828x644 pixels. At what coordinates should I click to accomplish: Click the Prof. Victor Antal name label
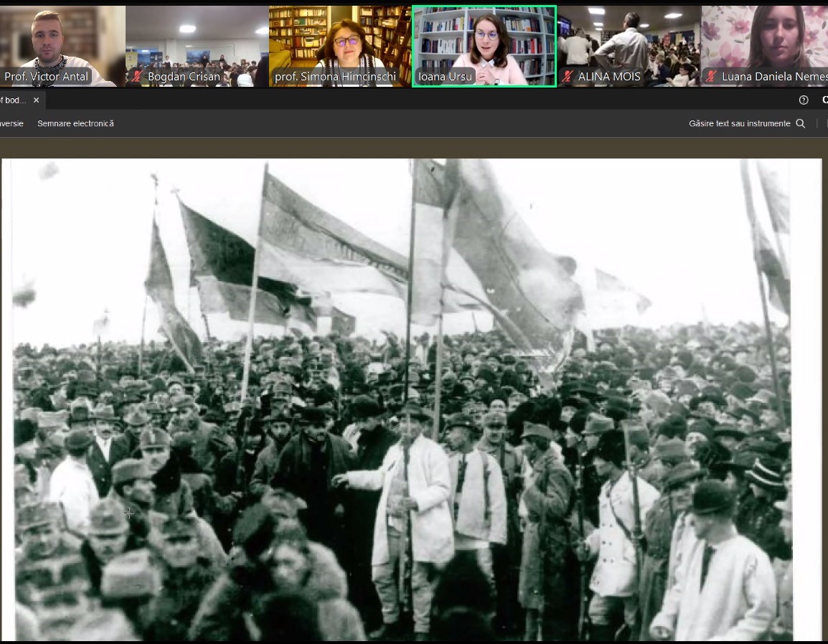tap(47, 77)
